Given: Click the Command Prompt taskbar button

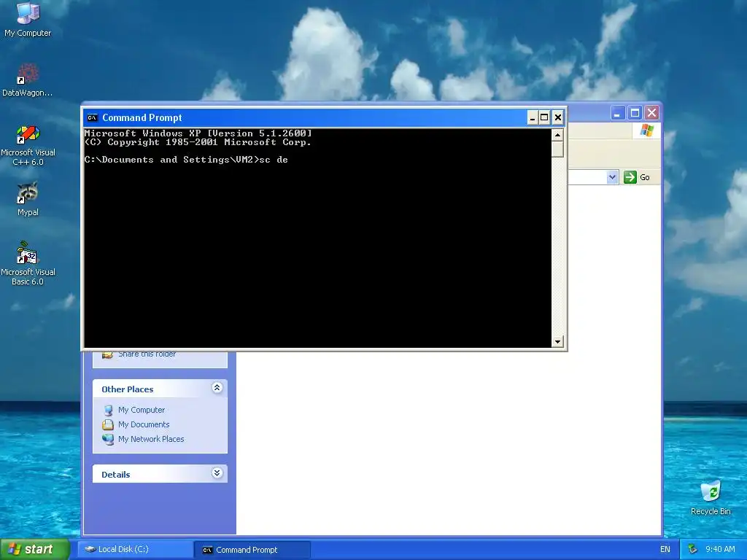Looking at the screenshot, I should pyautogui.click(x=252, y=550).
